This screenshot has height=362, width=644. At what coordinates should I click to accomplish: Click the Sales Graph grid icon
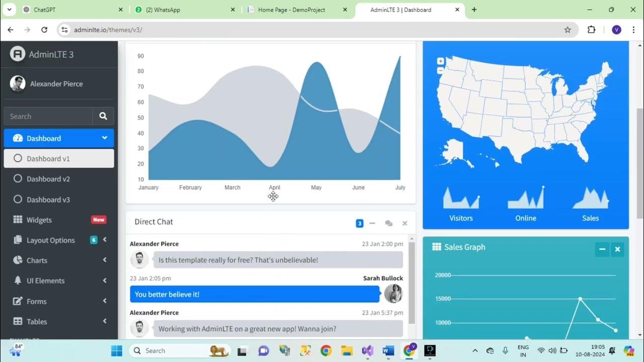tap(437, 247)
